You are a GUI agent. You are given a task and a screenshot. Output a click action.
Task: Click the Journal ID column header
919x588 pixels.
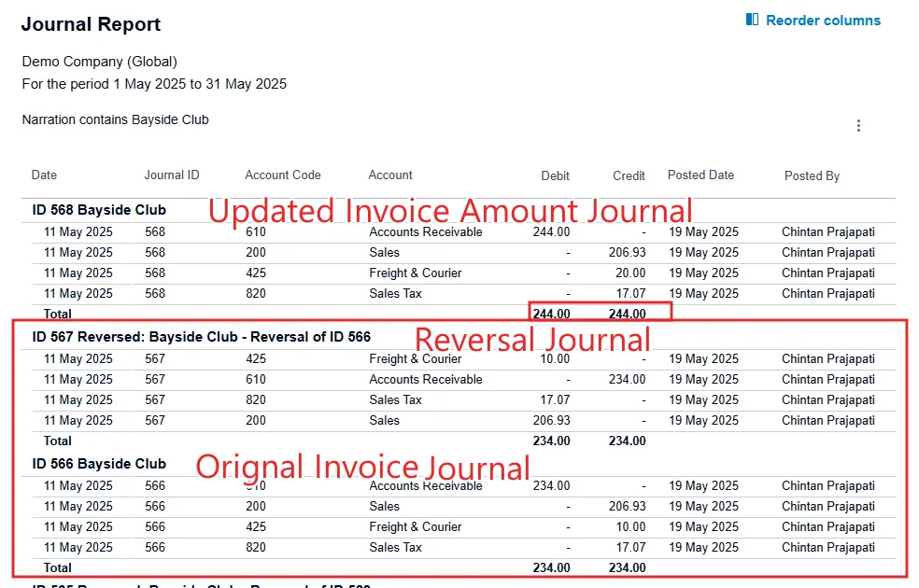(x=171, y=175)
